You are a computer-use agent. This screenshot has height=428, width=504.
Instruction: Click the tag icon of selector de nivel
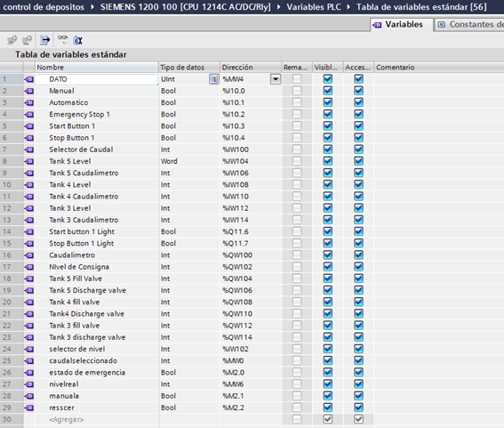[x=29, y=349]
